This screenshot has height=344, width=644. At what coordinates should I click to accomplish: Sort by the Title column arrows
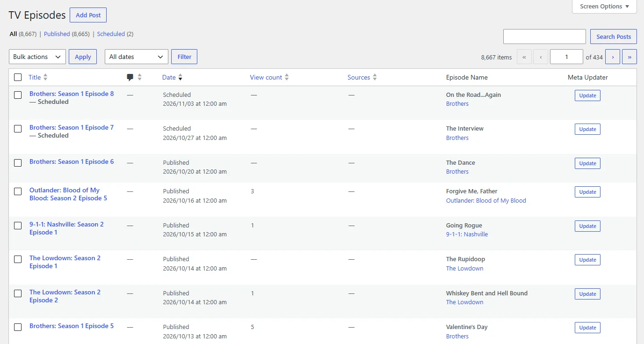[x=45, y=78]
